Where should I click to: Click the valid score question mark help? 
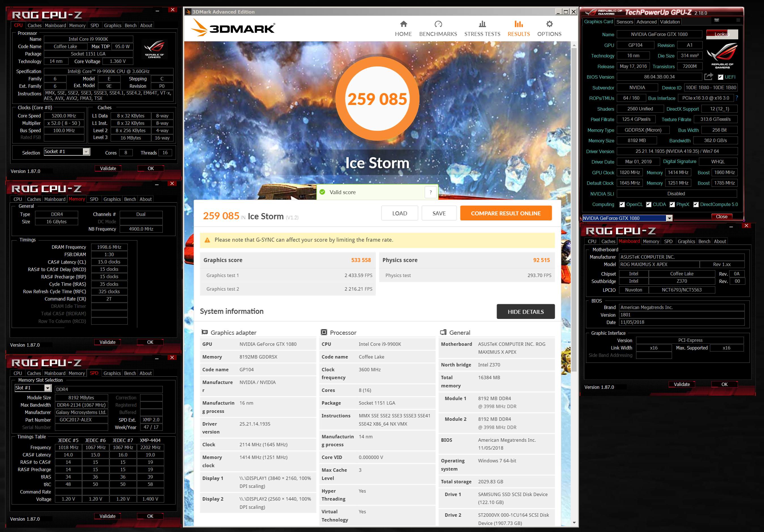pos(431,192)
